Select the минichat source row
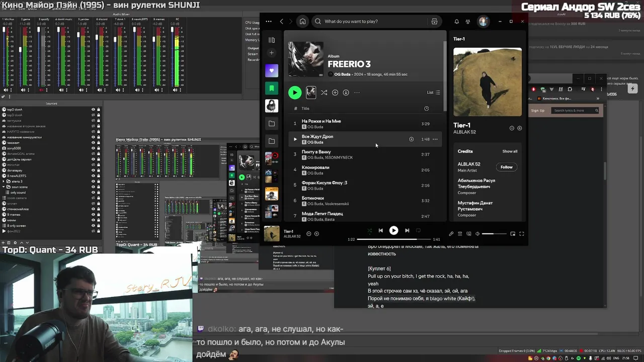This screenshot has height=362, width=644. 51,165
